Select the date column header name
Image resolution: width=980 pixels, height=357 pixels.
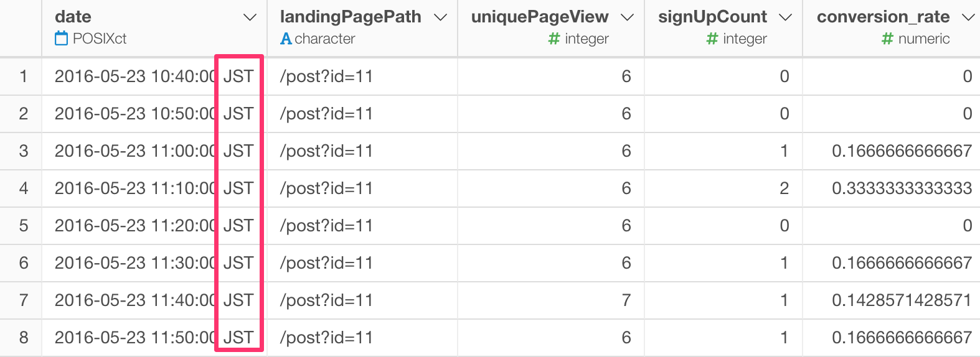73,17
